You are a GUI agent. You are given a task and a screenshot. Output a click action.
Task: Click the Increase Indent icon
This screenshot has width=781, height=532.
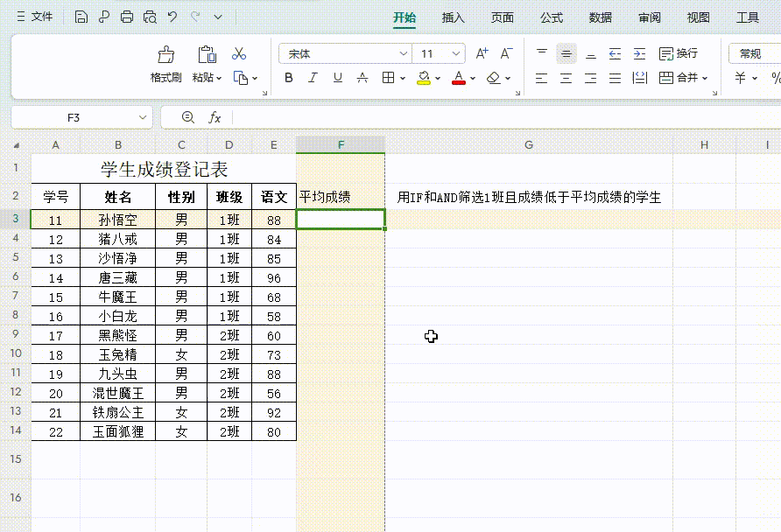[639, 53]
